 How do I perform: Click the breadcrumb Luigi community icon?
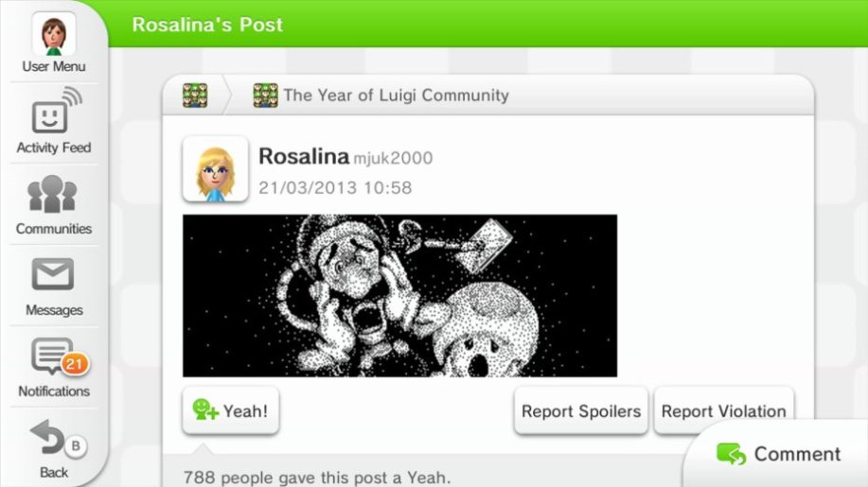tap(195, 96)
